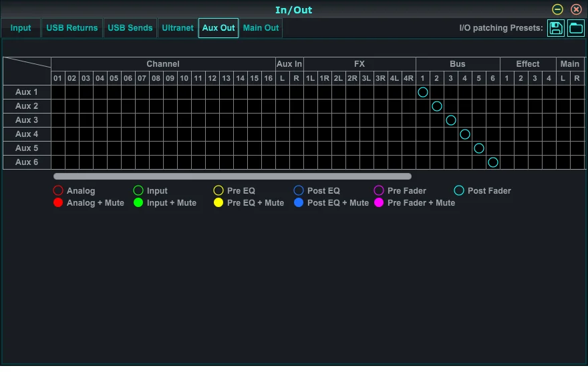588x372 pixels.
Task: Patch Aux 6 to Main R cell
Action: point(577,162)
